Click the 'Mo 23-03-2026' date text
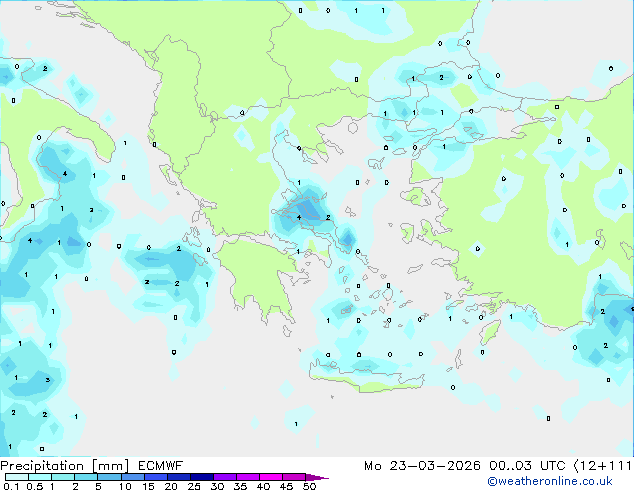Viewport: 634px width, 490px height. coord(422,466)
